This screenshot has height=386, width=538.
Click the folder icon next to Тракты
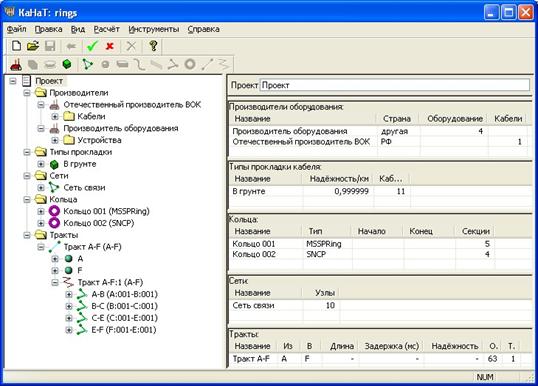pyautogui.click(x=41, y=235)
